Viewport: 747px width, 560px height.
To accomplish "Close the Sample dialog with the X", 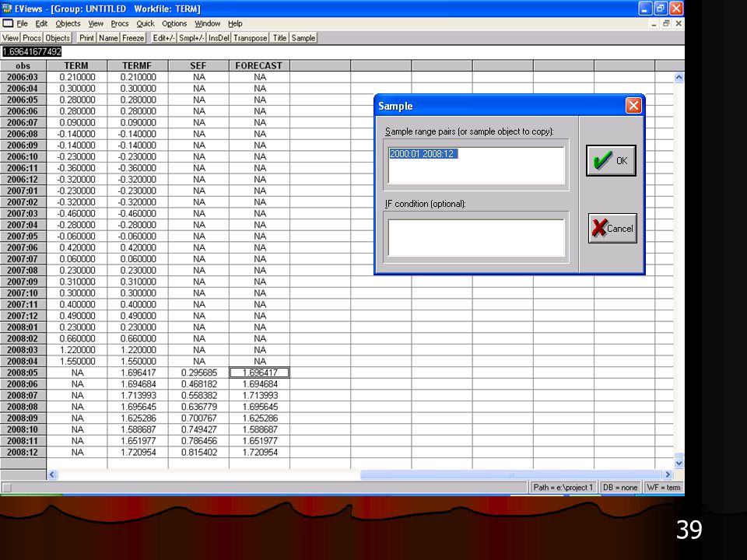I will click(x=633, y=105).
